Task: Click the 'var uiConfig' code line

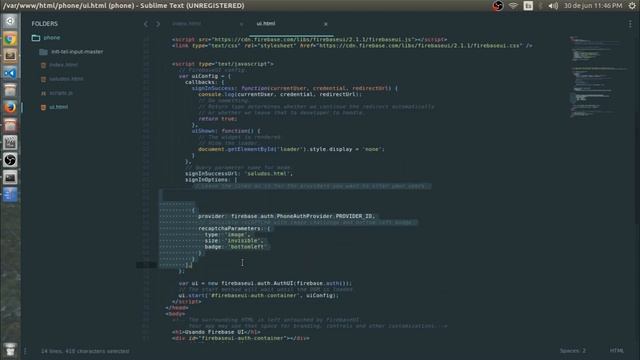Action: click(x=204, y=76)
